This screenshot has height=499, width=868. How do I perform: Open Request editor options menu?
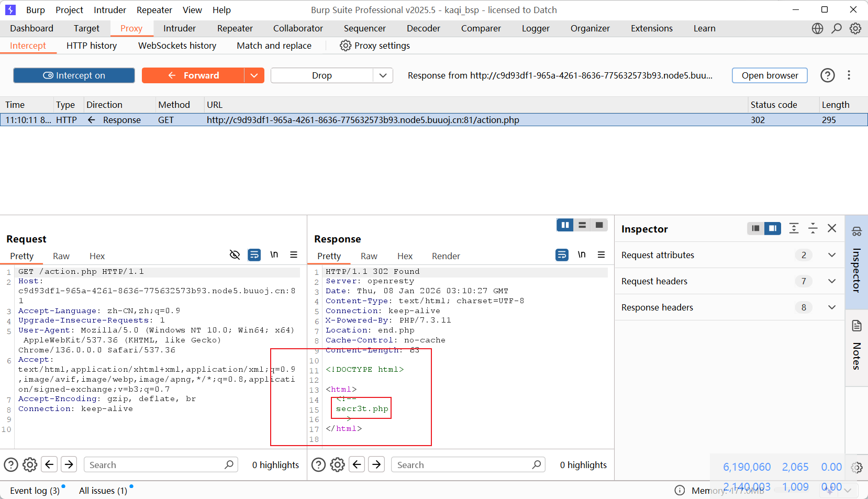294,255
